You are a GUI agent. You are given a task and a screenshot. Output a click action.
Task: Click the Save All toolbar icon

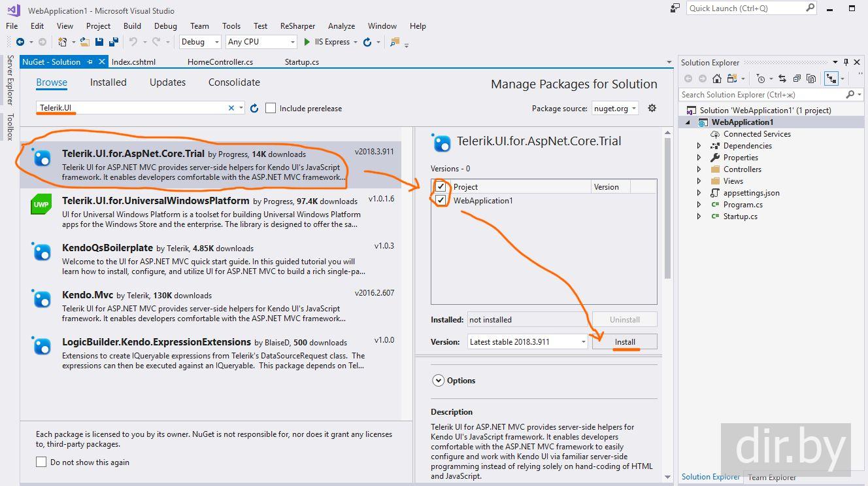(x=114, y=42)
